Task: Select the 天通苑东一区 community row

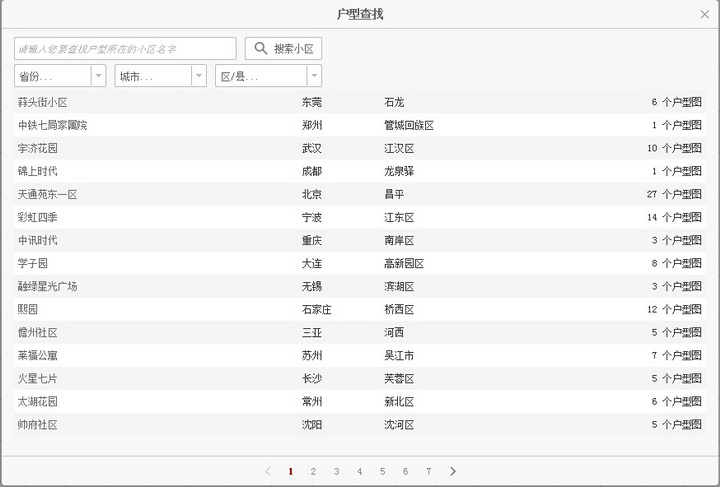Action: pos(47,194)
